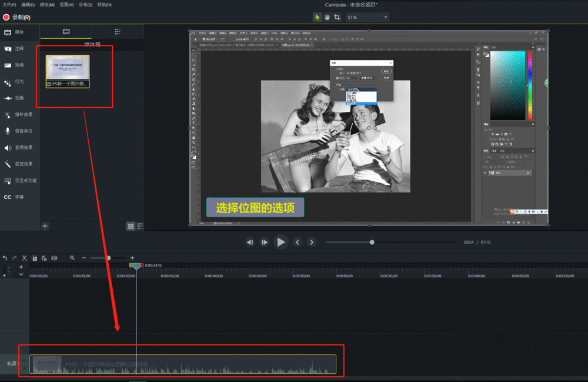
Task: Open the 分享(S) menu
Action: pos(85,5)
